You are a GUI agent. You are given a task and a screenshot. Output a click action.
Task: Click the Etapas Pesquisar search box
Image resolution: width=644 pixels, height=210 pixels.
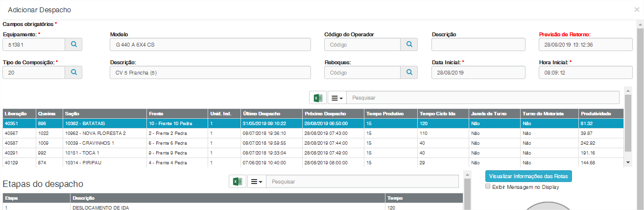(362, 182)
